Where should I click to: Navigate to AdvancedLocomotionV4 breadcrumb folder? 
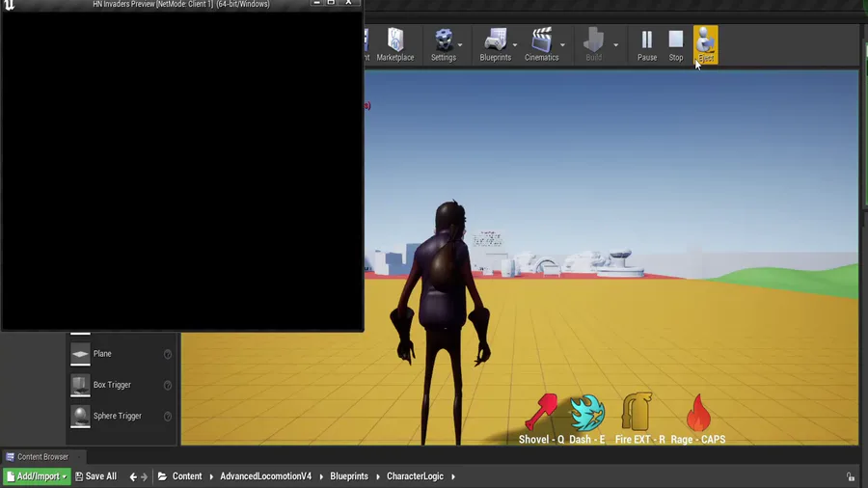pos(266,476)
